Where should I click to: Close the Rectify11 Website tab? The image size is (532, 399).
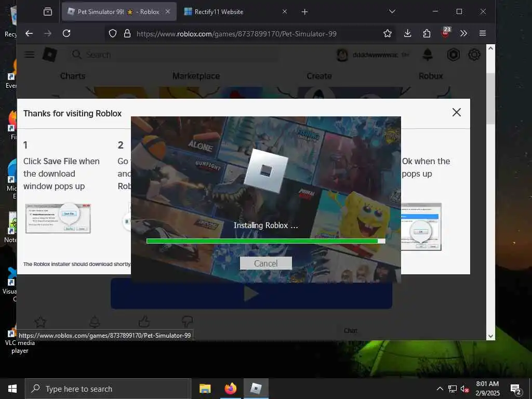(x=284, y=11)
